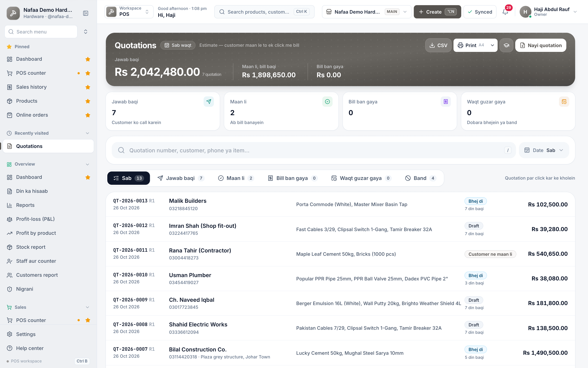Open the graduation cap tutorial icon

(x=506, y=45)
